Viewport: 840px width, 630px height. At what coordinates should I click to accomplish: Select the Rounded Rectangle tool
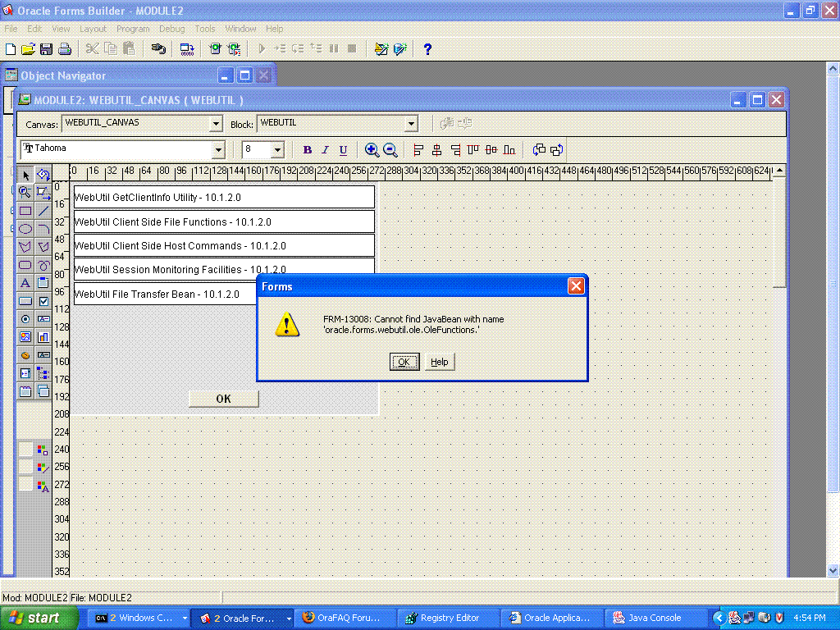tap(25, 265)
